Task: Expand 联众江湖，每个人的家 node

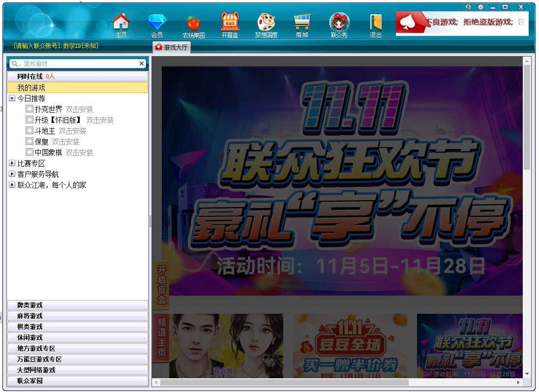Action: pyautogui.click(x=12, y=185)
